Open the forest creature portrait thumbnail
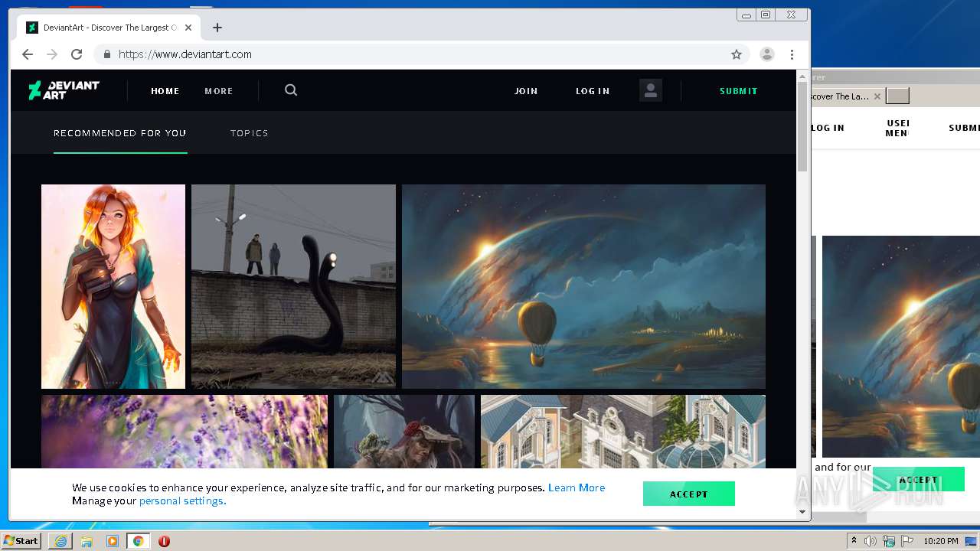Screen dimensions: 980x551 pyautogui.click(x=404, y=432)
